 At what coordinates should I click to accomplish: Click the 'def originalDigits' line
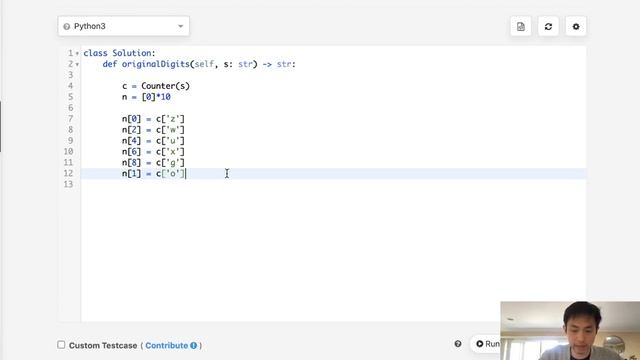199,64
